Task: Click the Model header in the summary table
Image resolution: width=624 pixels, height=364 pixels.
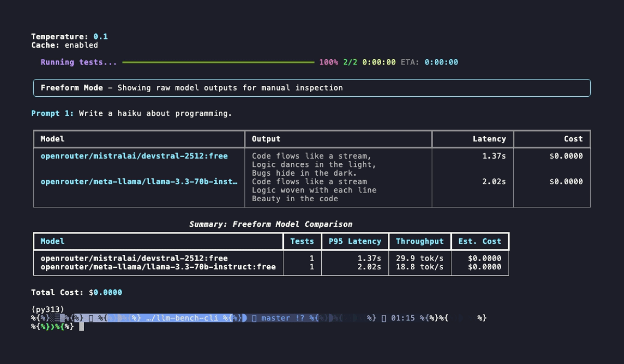Action: coord(53,241)
